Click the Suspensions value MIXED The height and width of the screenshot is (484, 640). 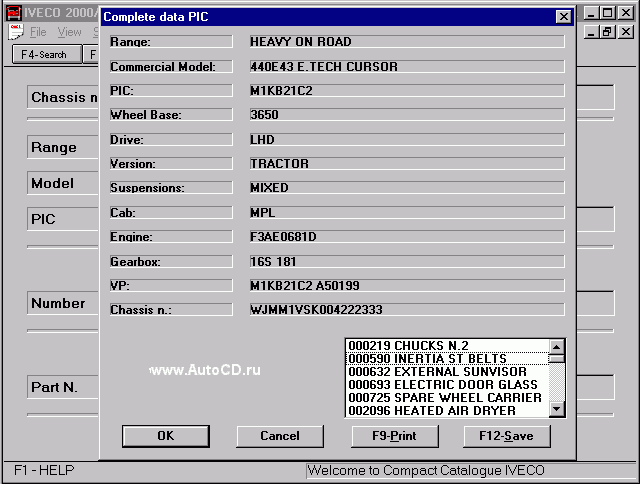pos(407,188)
